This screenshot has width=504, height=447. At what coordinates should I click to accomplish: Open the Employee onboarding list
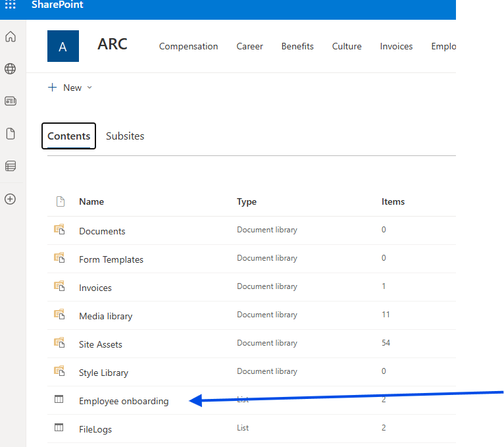coord(124,401)
